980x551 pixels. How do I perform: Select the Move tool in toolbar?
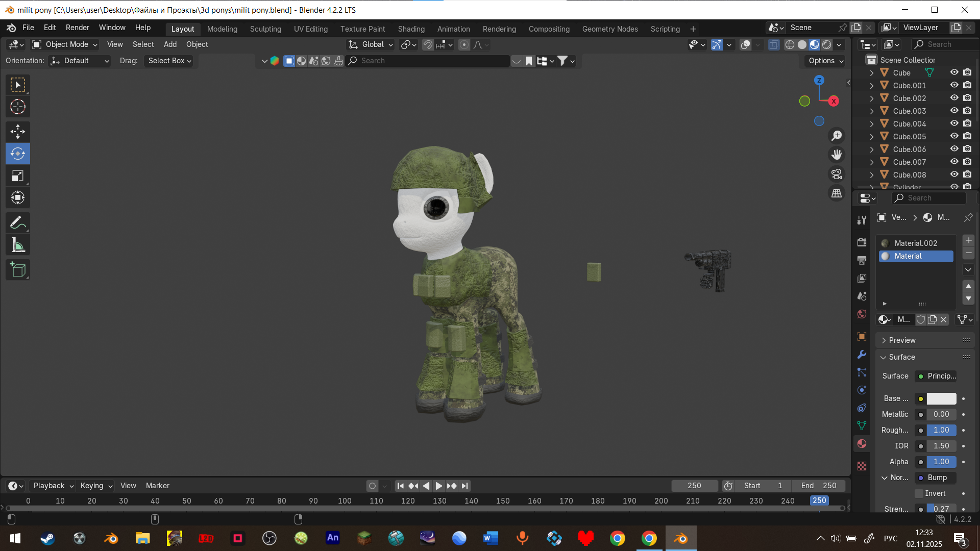tap(18, 132)
